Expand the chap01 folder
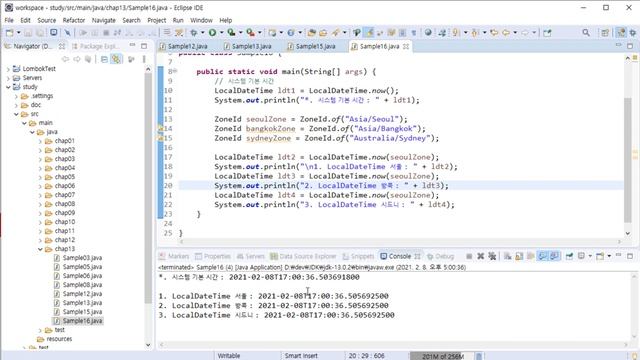 tap(40, 141)
